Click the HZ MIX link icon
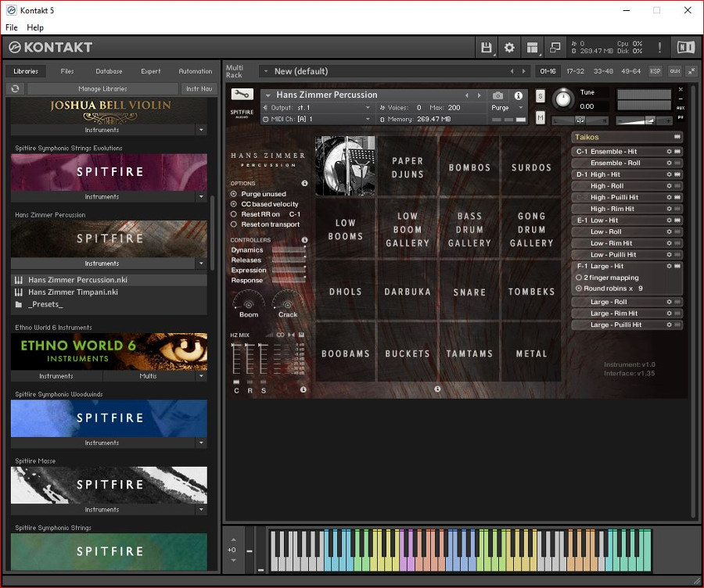The height and width of the screenshot is (588, 704). point(280,335)
